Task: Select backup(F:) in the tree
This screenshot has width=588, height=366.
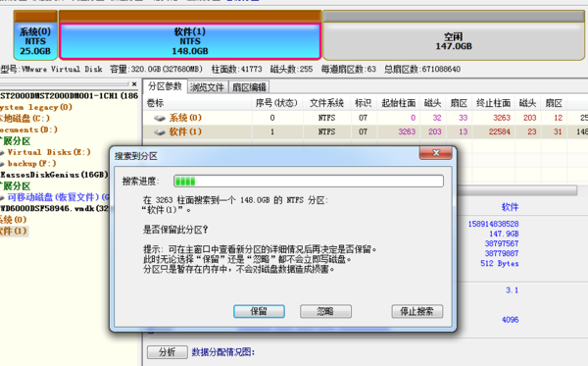Action: [32, 164]
